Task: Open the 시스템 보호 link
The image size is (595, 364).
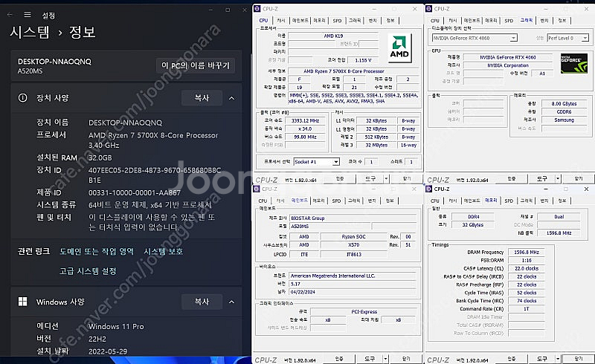Action: (x=163, y=251)
